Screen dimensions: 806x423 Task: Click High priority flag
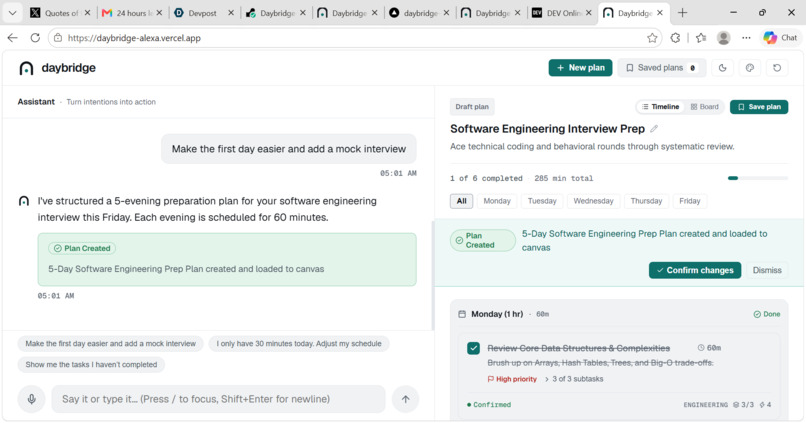pos(512,379)
